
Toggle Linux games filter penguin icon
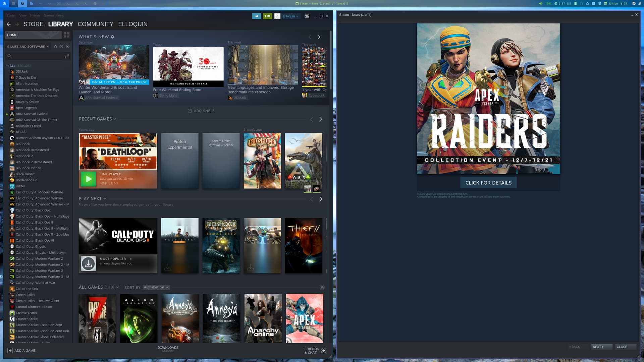(55, 47)
